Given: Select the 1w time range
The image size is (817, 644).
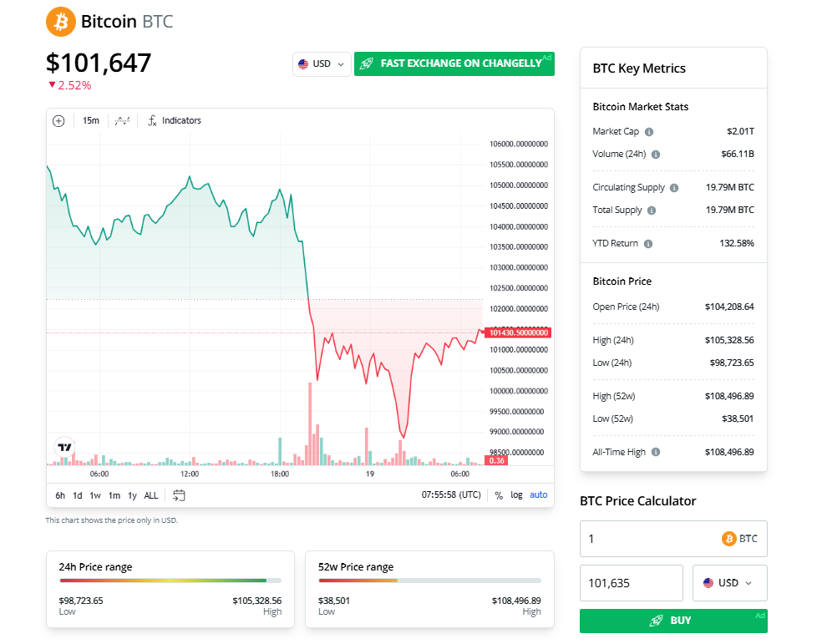Looking at the screenshot, I should (95, 495).
